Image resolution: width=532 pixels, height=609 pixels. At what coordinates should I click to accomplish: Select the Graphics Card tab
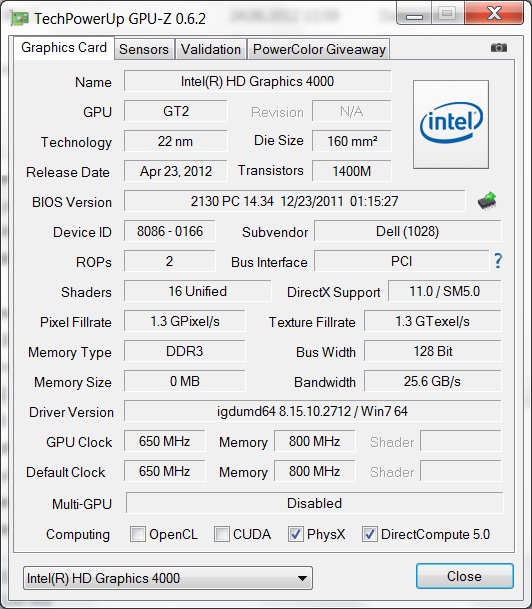[x=64, y=48]
